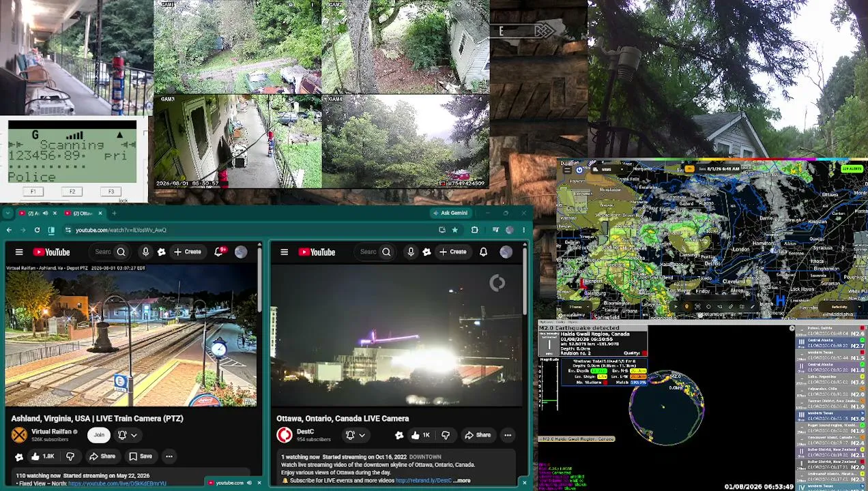Start voice search in the right pane
Screen dimensions: 868x491
point(411,252)
